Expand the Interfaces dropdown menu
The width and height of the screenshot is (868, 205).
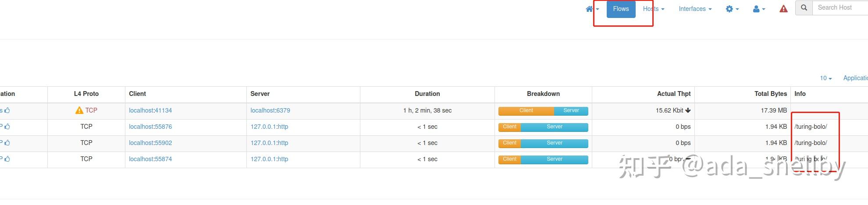click(x=695, y=9)
